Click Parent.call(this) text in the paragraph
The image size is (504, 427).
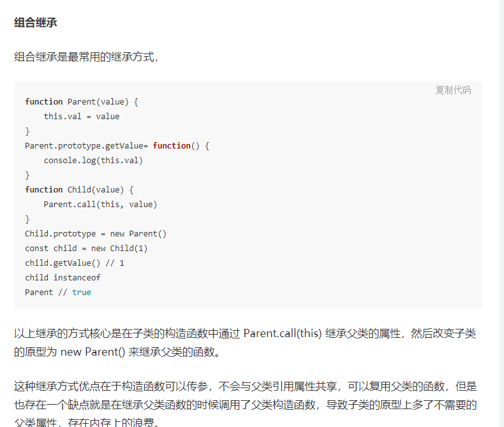[283, 333]
